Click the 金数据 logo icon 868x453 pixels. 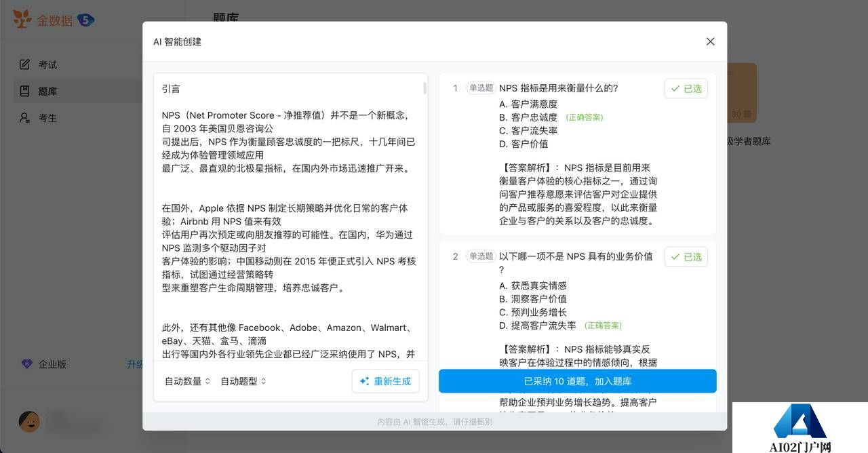[x=22, y=19]
